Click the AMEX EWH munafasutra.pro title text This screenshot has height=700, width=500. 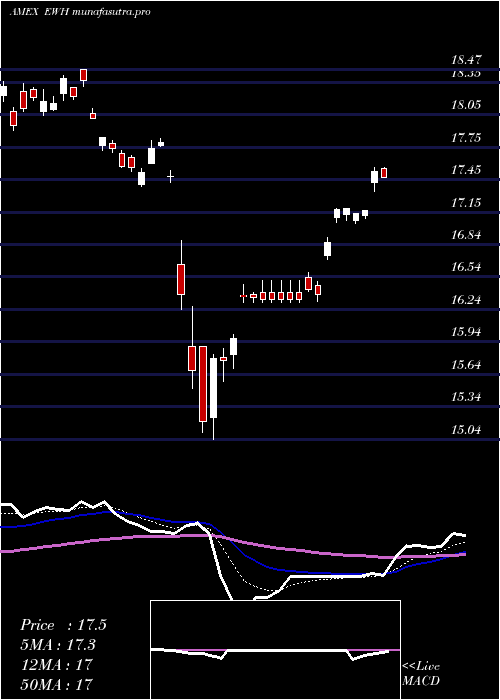click(80, 12)
